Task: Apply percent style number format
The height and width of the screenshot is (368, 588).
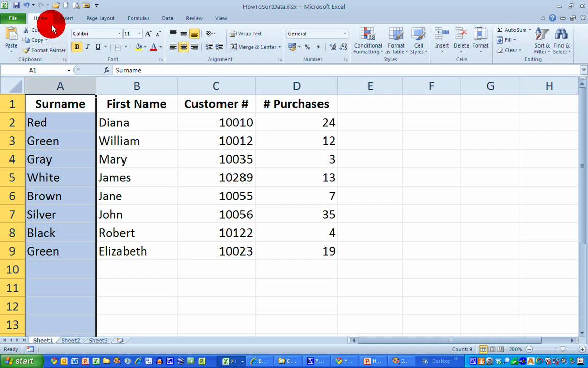Action: pos(307,47)
